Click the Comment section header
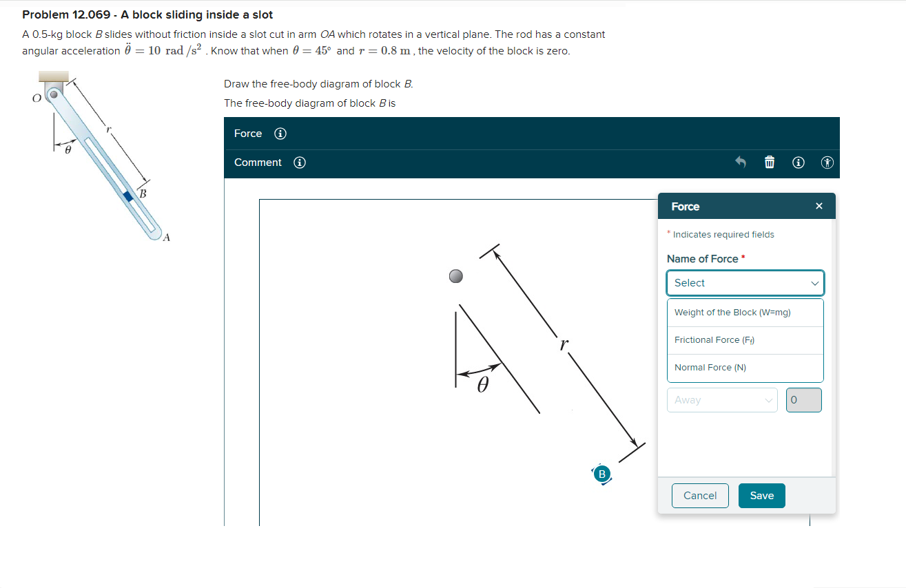Screen dimensions: 906x588 pyautogui.click(x=258, y=162)
